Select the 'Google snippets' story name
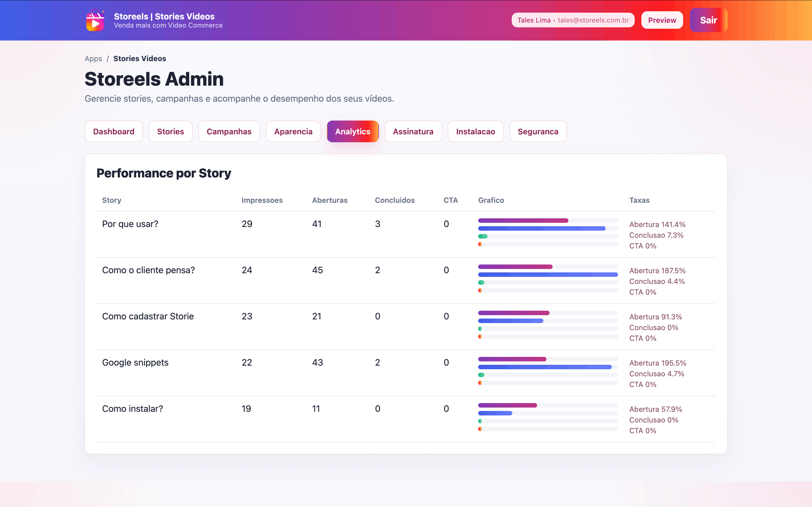 135,363
